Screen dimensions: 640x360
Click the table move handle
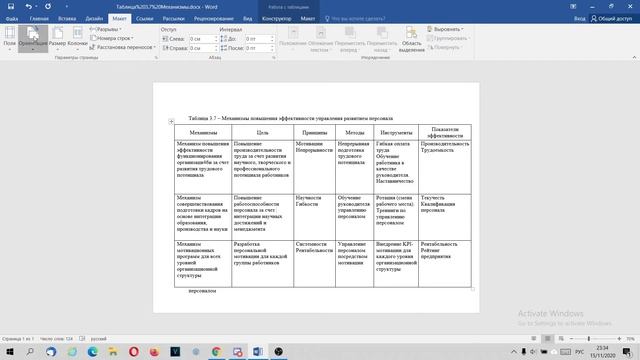(x=171, y=122)
